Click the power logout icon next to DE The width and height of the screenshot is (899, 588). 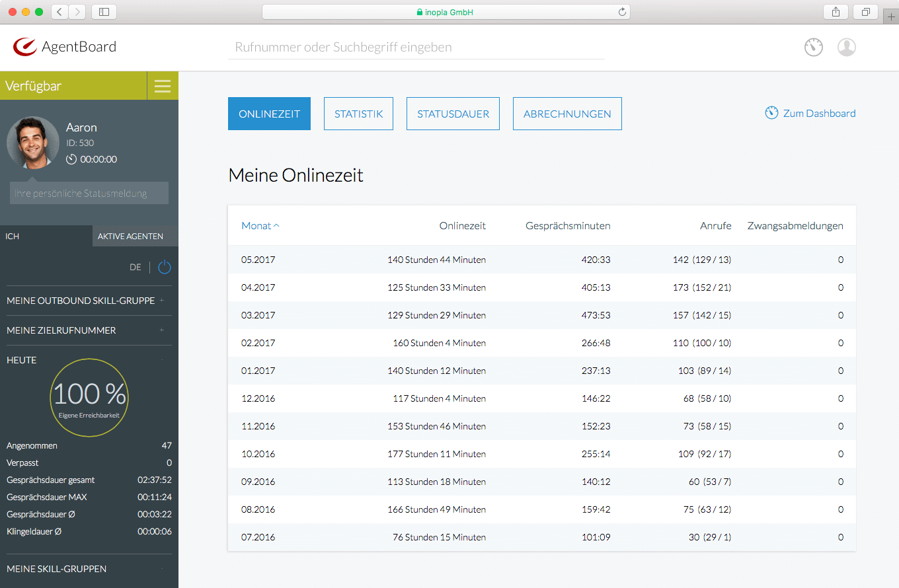[165, 267]
